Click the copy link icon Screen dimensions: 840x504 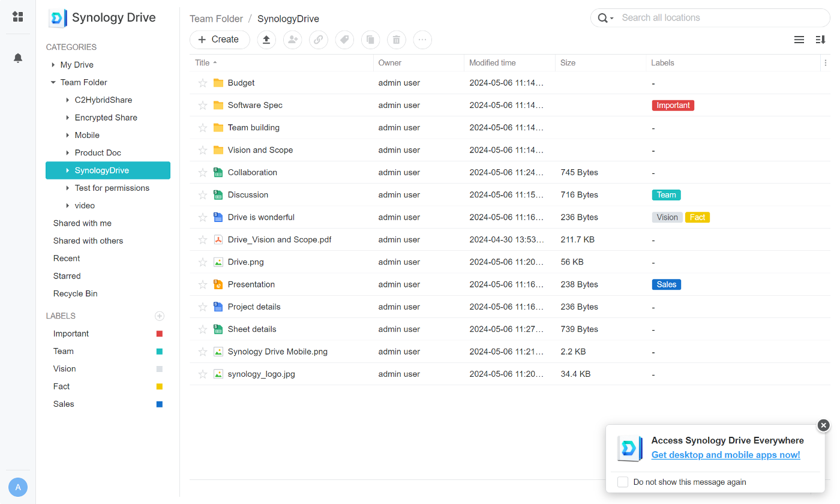coord(318,40)
